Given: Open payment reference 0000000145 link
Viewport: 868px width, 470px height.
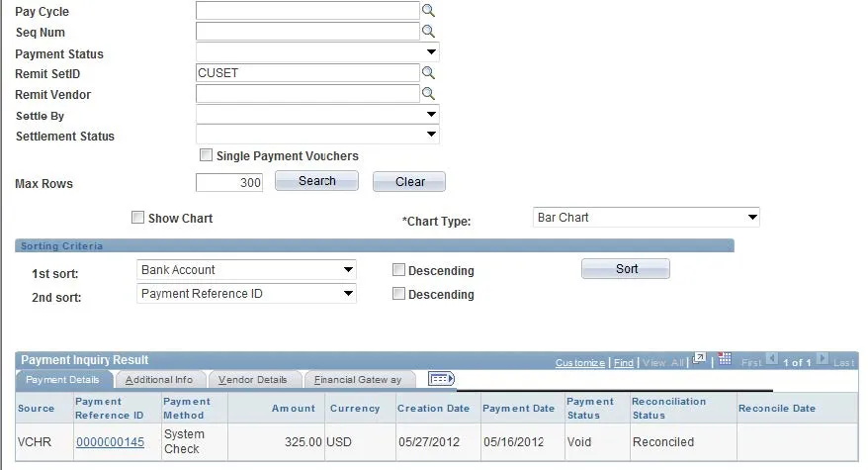Looking at the screenshot, I should [110, 441].
